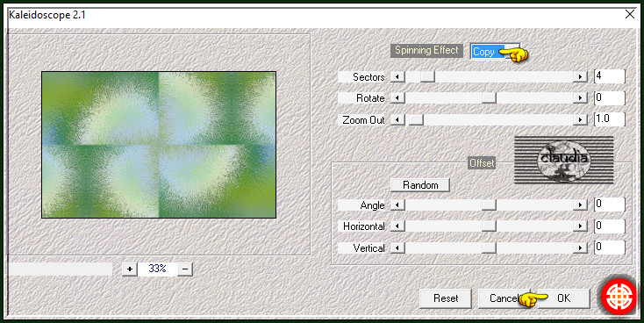
Task: Open the Spinning Effect mode dropdown
Action: click(x=496, y=52)
